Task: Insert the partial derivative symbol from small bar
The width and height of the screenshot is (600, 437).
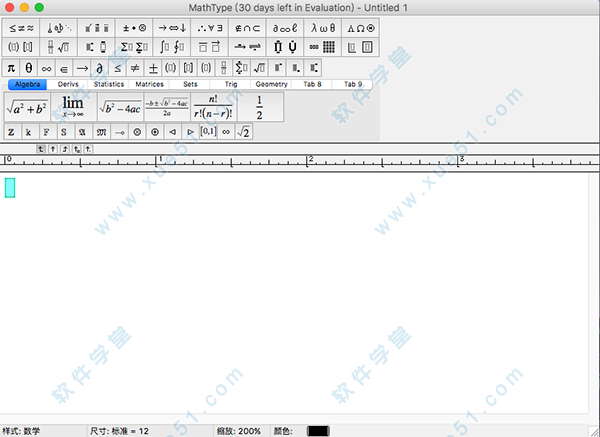Action: point(99,68)
